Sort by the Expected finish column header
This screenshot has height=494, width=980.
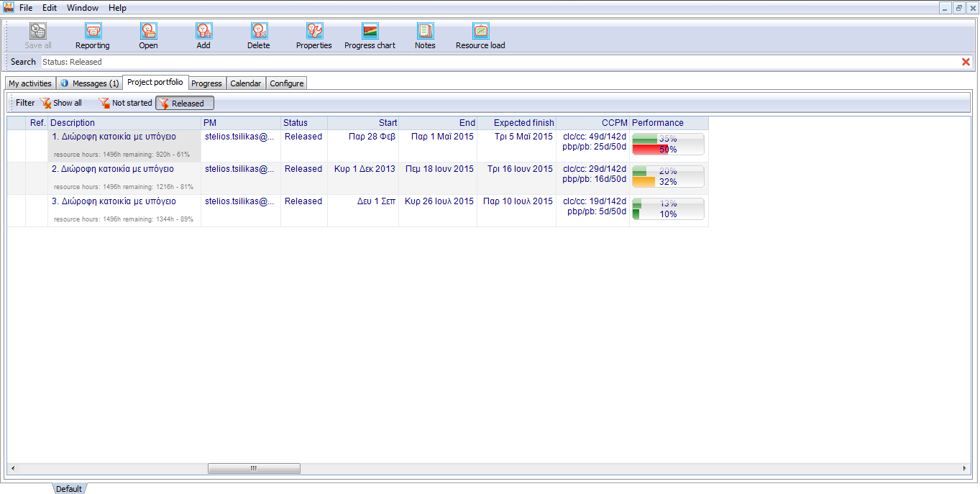tap(517, 123)
